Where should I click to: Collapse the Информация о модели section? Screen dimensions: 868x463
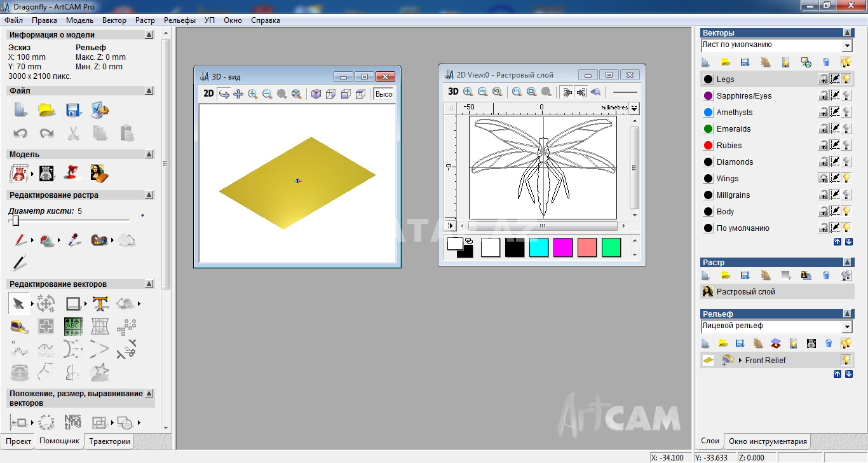click(x=149, y=35)
